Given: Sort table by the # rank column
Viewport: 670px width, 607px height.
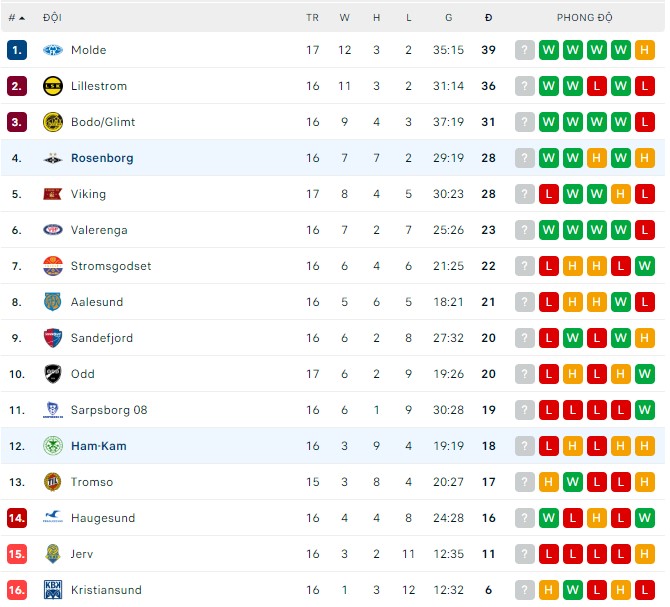Looking at the screenshot, I should (15, 18).
